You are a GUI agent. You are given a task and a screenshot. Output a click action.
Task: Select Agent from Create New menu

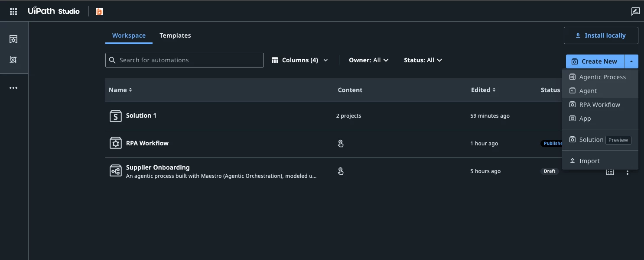tap(600, 91)
